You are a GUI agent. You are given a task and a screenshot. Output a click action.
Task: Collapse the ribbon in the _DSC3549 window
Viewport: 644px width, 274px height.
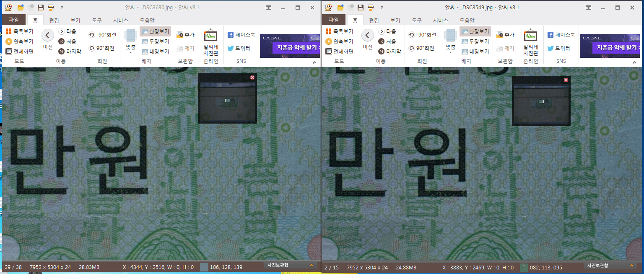[635, 62]
